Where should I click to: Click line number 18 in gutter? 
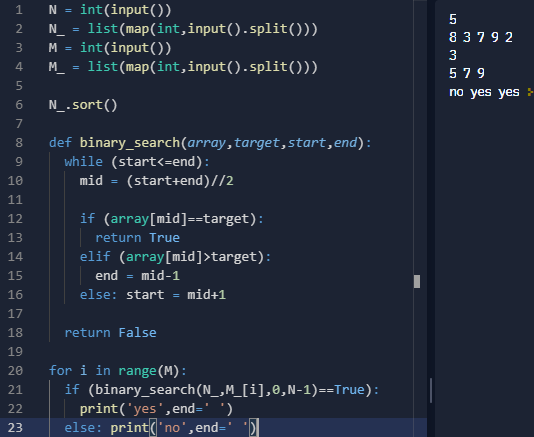[x=15, y=333]
